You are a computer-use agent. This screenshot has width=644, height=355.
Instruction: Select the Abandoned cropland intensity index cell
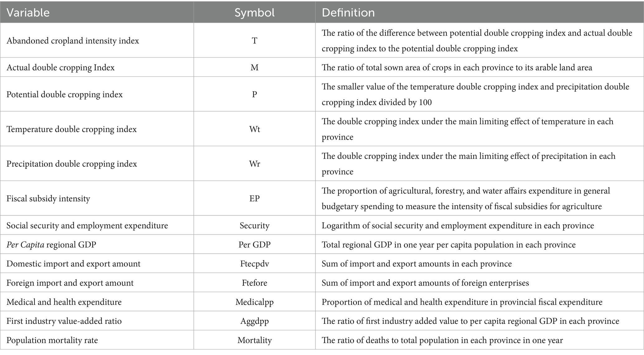click(x=73, y=41)
